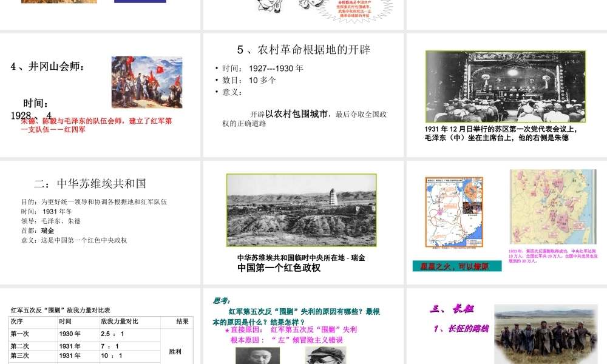Click subheading 1、长征的路线
607x364 pixels.
pyautogui.click(x=461, y=329)
